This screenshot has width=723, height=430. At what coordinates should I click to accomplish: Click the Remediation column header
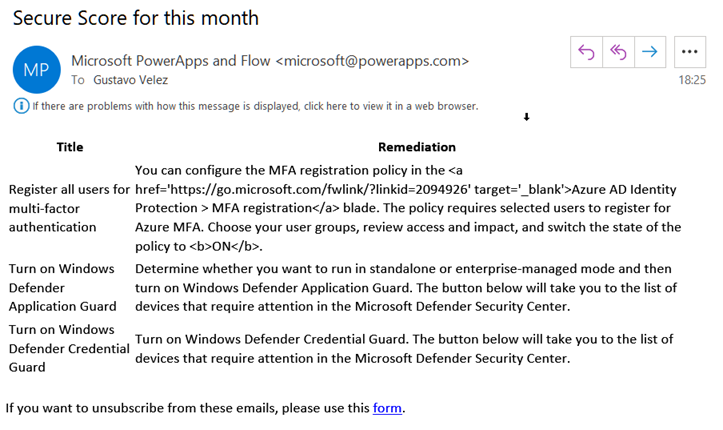[x=417, y=147]
